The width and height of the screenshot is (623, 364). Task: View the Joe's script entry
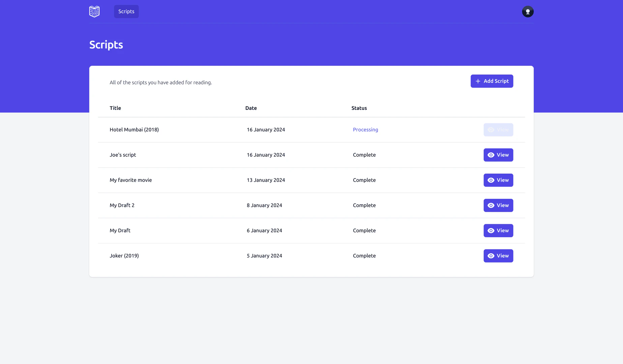[498, 155]
